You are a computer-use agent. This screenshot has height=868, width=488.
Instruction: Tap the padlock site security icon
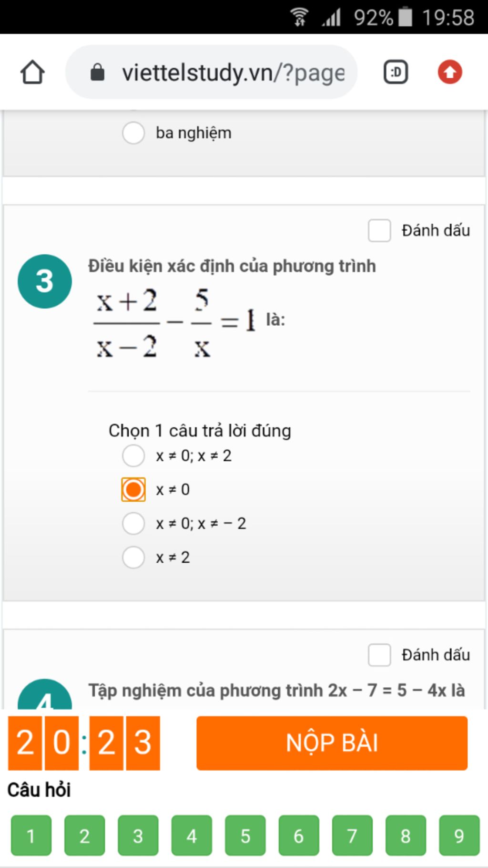(97, 72)
